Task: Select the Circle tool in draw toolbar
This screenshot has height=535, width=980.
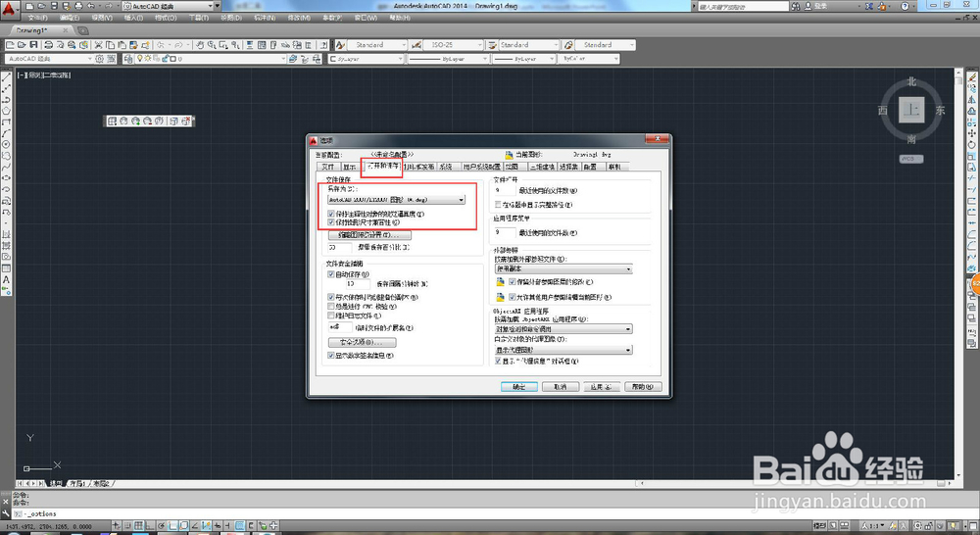Action: pyautogui.click(x=6, y=144)
